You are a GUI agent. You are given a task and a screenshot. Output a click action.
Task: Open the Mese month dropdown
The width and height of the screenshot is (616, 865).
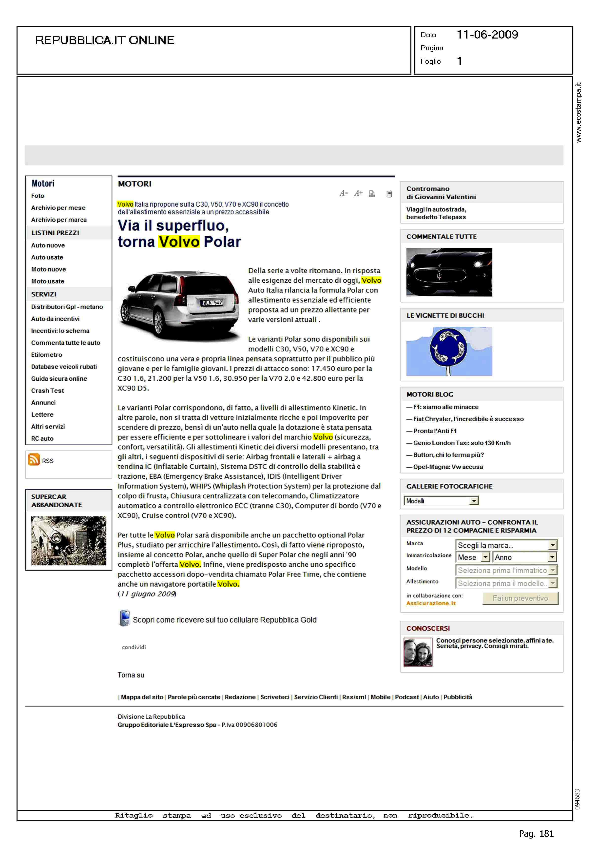pyautogui.click(x=485, y=557)
